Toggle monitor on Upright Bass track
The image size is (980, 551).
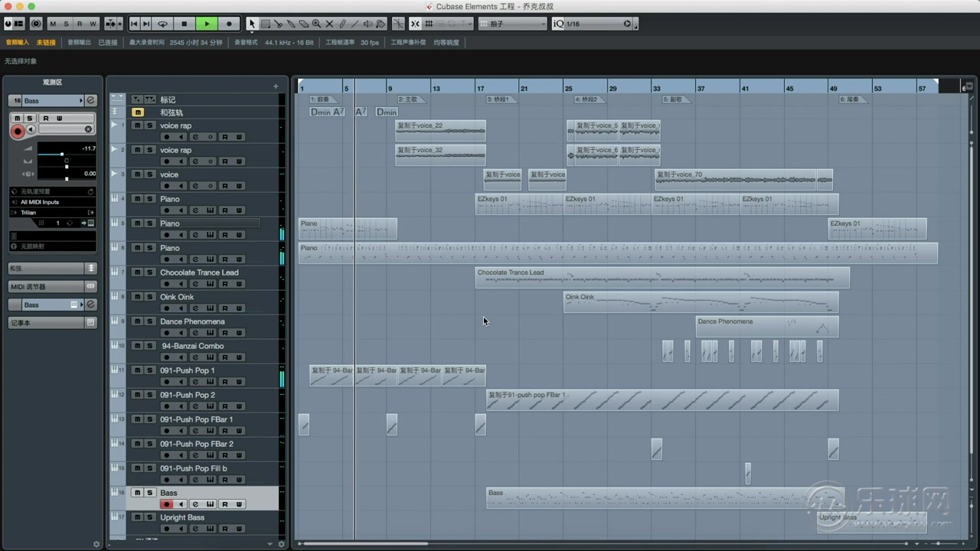click(x=180, y=529)
